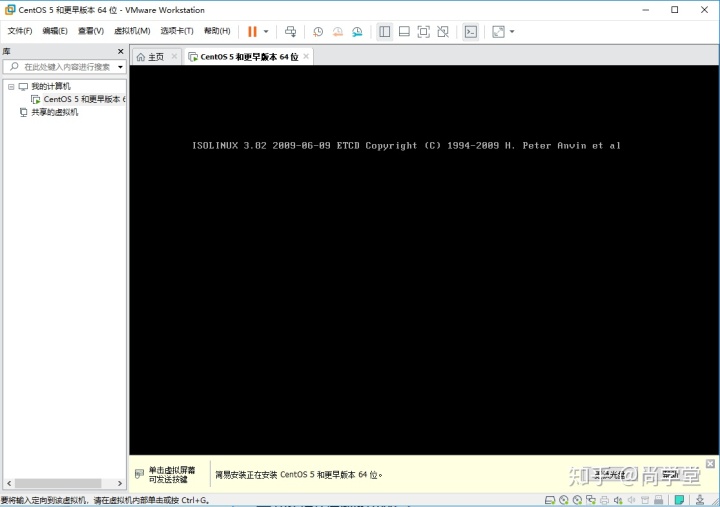Select the CentOS 5 和更早版本 64 位 tab
This screenshot has height=507, width=720.
click(x=249, y=56)
